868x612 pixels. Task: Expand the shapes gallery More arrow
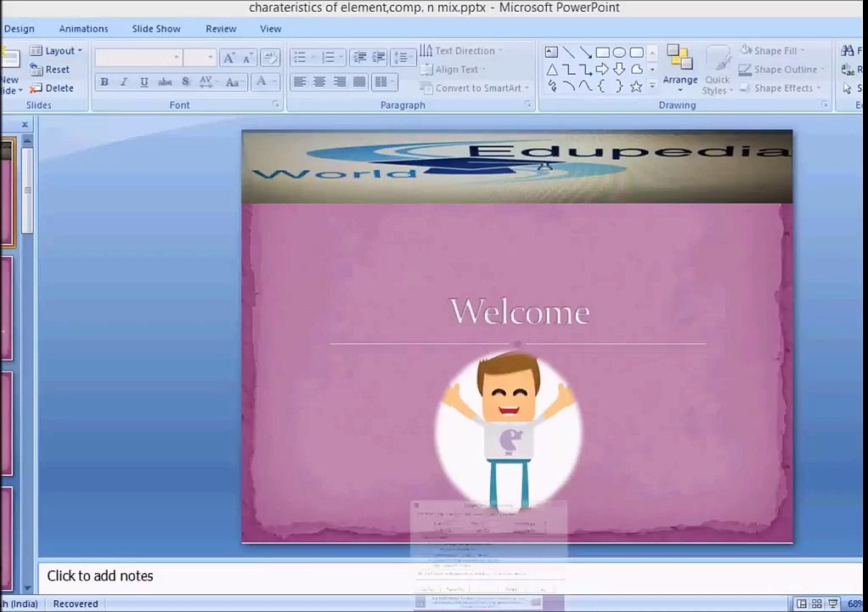pos(652,86)
